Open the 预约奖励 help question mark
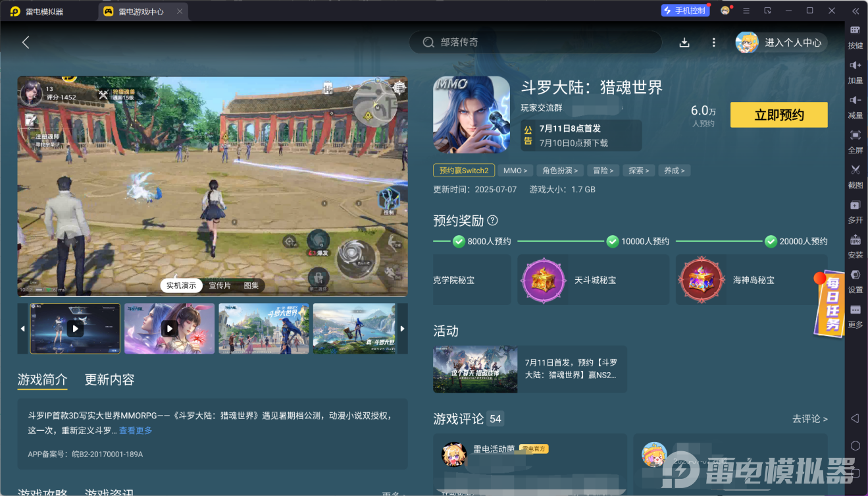868x496 pixels. tap(492, 221)
